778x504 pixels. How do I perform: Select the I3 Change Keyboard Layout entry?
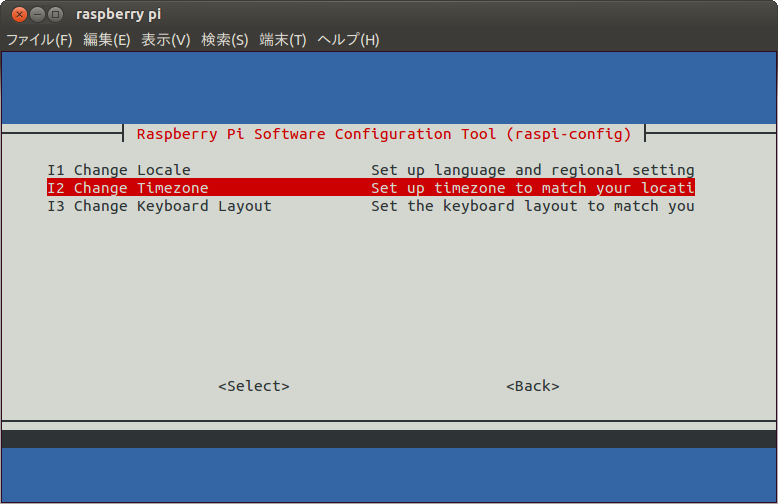pos(371,206)
